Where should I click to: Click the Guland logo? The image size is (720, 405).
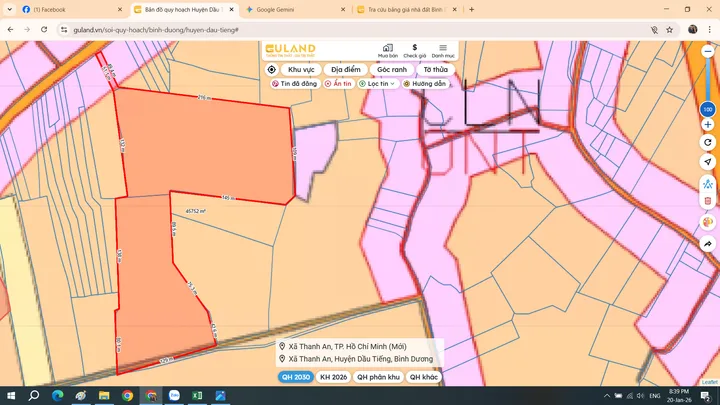pos(291,50)
